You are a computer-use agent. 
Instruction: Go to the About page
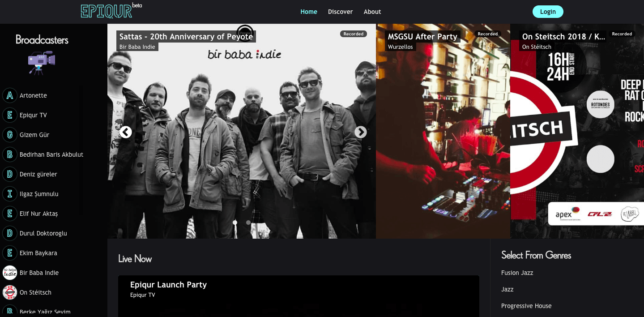372,12
